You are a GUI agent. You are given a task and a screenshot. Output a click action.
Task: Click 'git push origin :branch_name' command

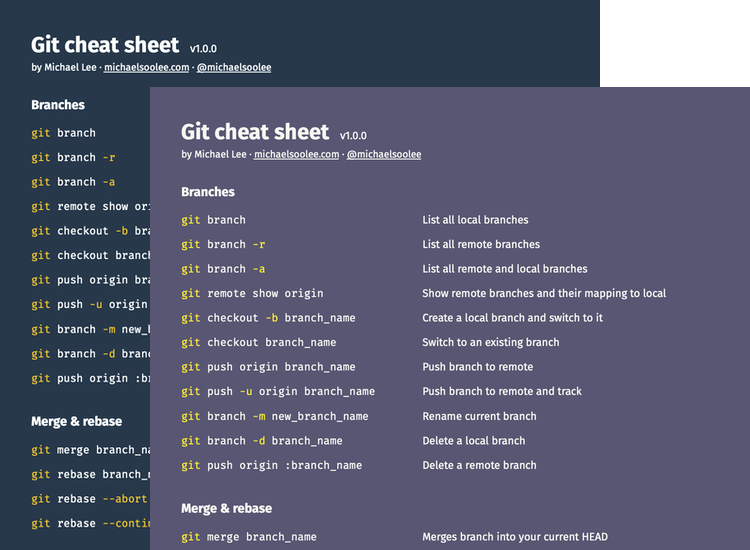(272, 465)
